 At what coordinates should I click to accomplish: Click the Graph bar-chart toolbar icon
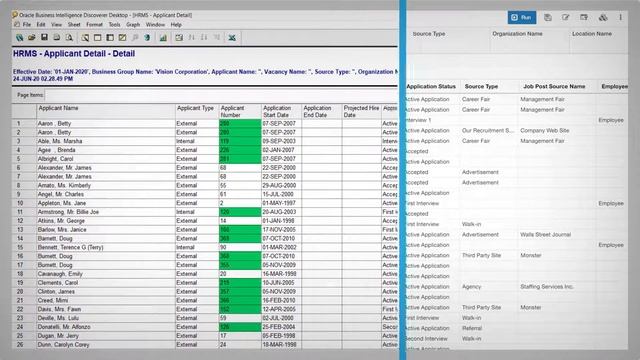pyautogui.click(x=163, y=38)
